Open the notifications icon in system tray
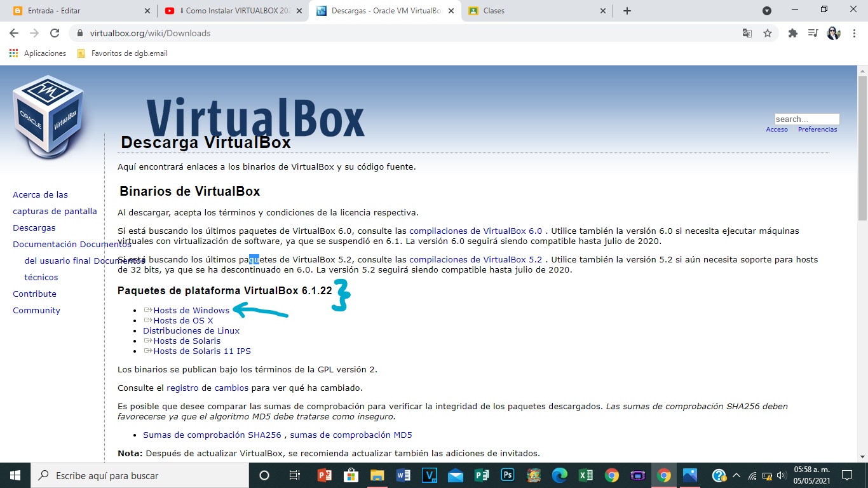Viewport: 868px width, 488px height. [x=846, y=475]
